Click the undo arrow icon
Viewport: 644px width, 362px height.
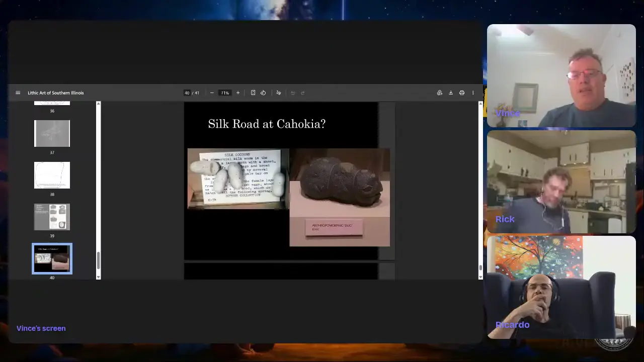coord(293,93)
